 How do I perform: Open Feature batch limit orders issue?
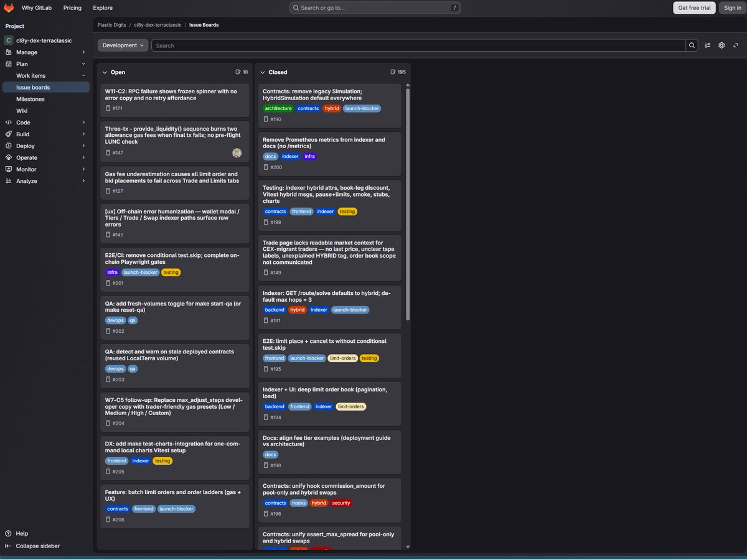click(x=174, y=506)
